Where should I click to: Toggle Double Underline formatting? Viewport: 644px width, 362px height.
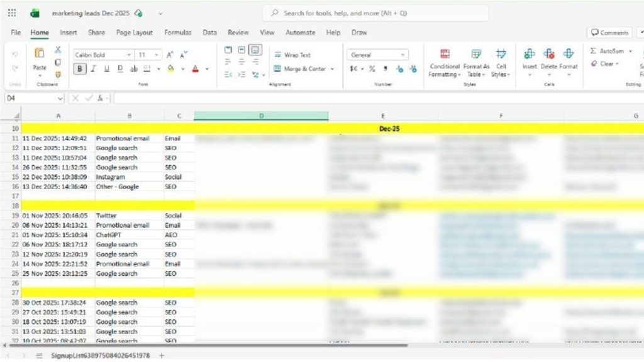pyautogui.click(x=120, y=69)
